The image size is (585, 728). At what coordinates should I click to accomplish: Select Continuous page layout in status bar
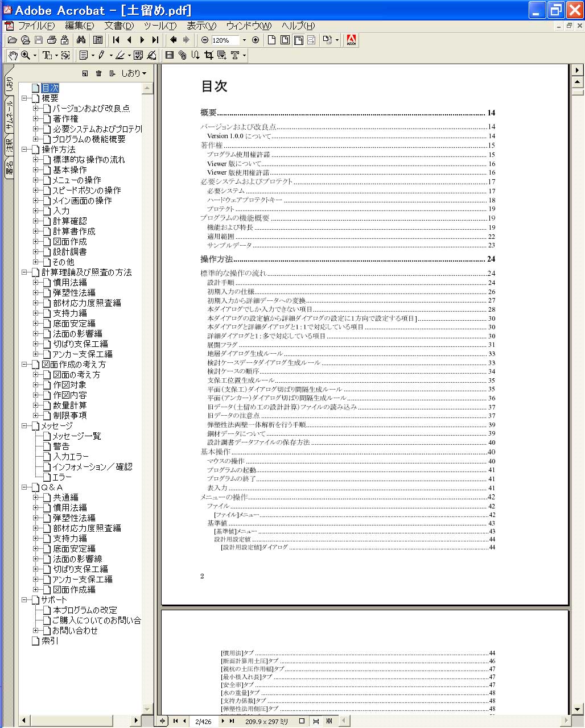click(316, 721)
